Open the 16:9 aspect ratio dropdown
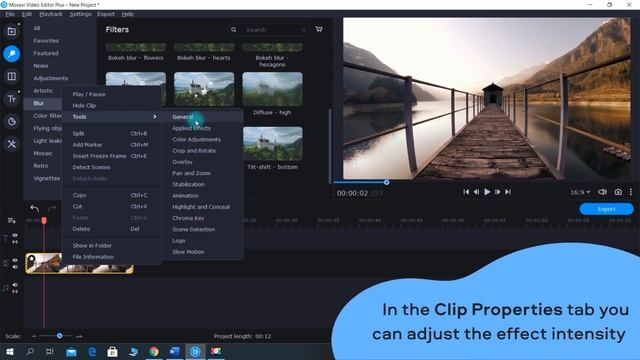 [580, 192]
